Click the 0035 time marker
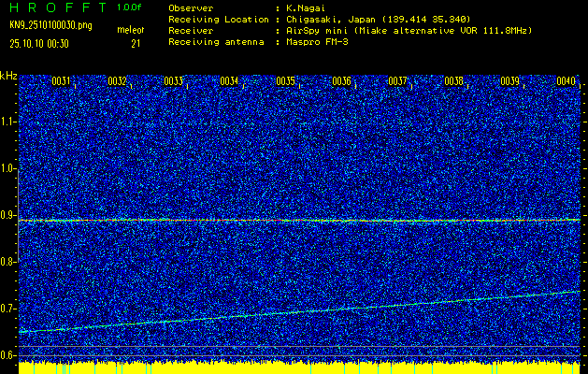 tap(285, 81)
